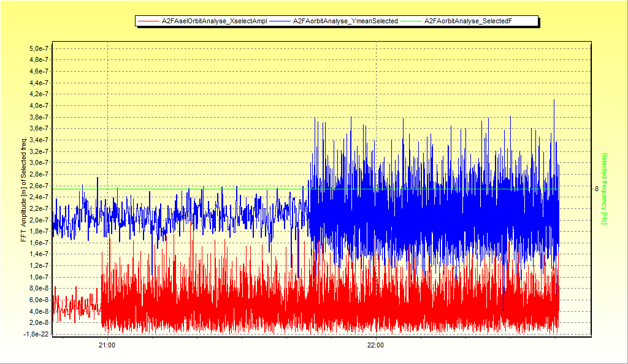
Task: Select the A2FAorbitAnalyse_YmeanSelected legend entry
Action: [x=345, y=21]
